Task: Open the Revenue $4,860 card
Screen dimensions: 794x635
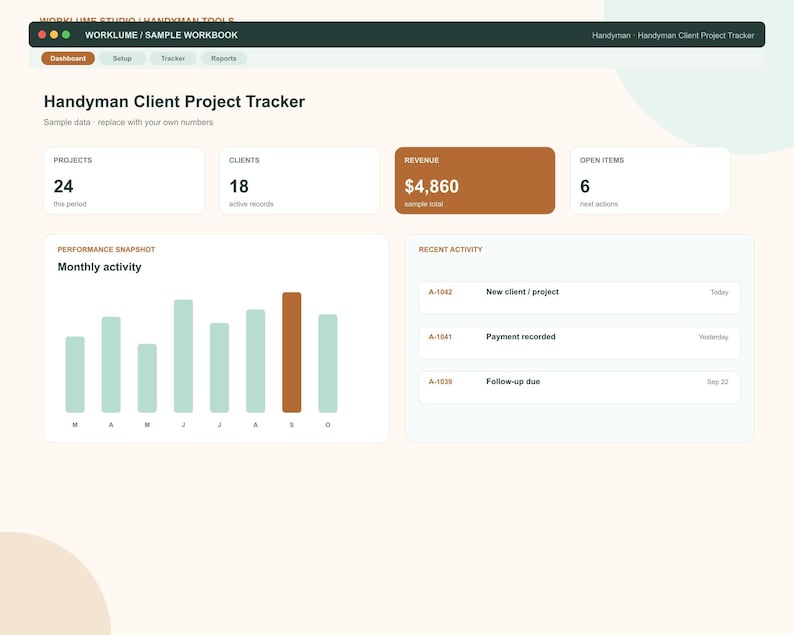Action: pos(475,180)
